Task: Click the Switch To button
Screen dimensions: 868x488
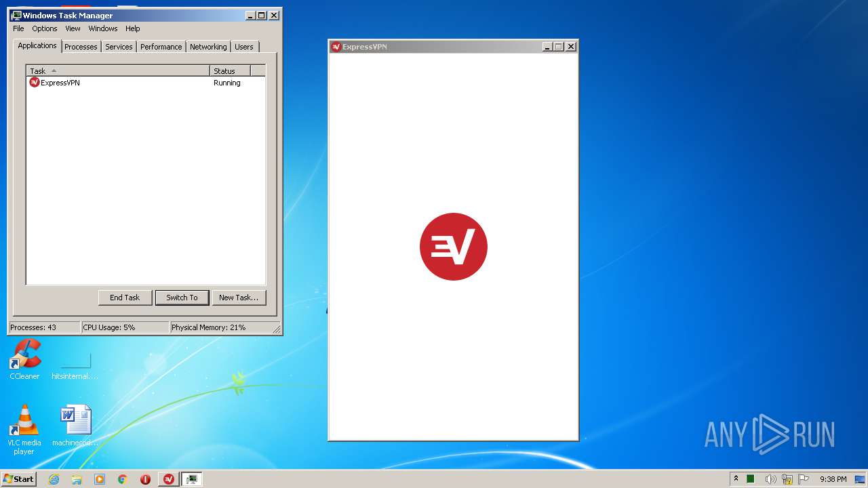Action: (182, 298)
